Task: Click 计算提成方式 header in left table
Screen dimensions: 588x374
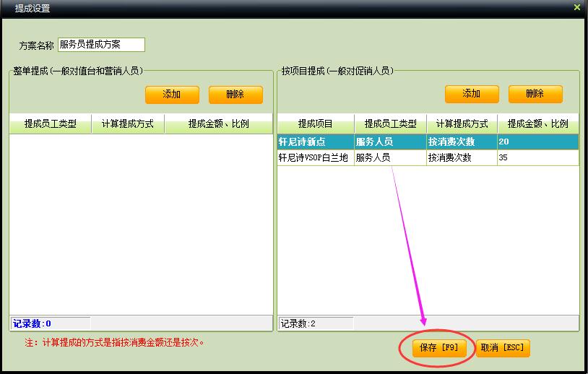Action: [128, 123]
